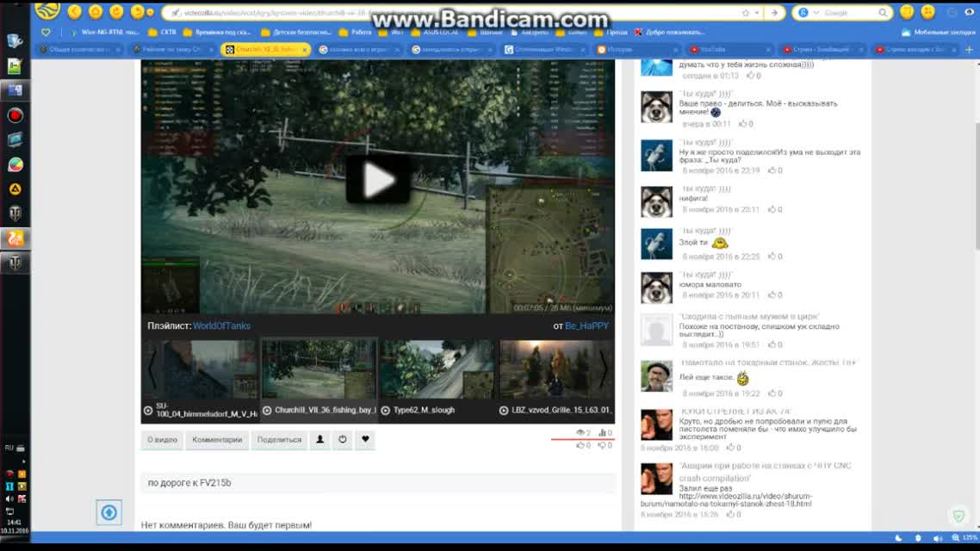
Task: Click the search magnifier icon
Action: pos(883,13)
